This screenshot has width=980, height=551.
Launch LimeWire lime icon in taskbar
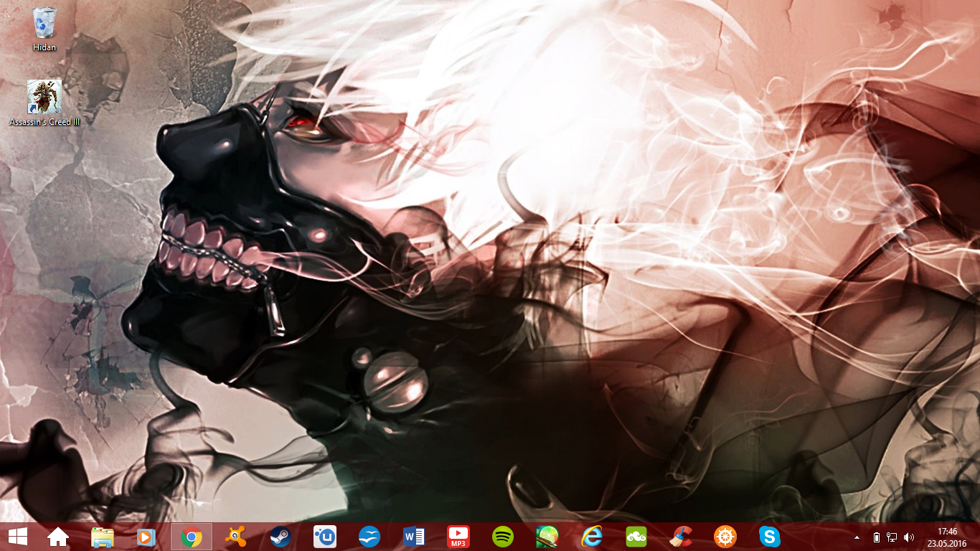pos(547,537)
